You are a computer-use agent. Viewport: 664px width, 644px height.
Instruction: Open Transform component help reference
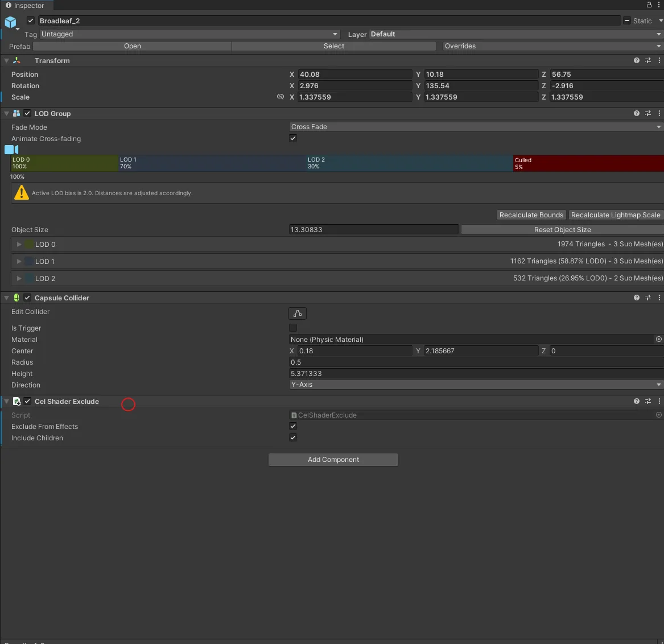(637, 60)
